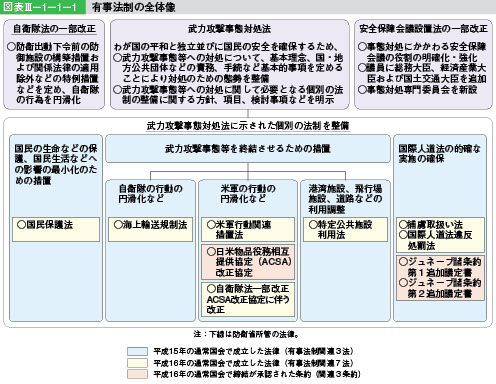Screen dimensions: 496x384
Task: Click the ジュネーブ諸条約第1追加議定書 entry
Action: pyautogui.click(x=440, y=267)
